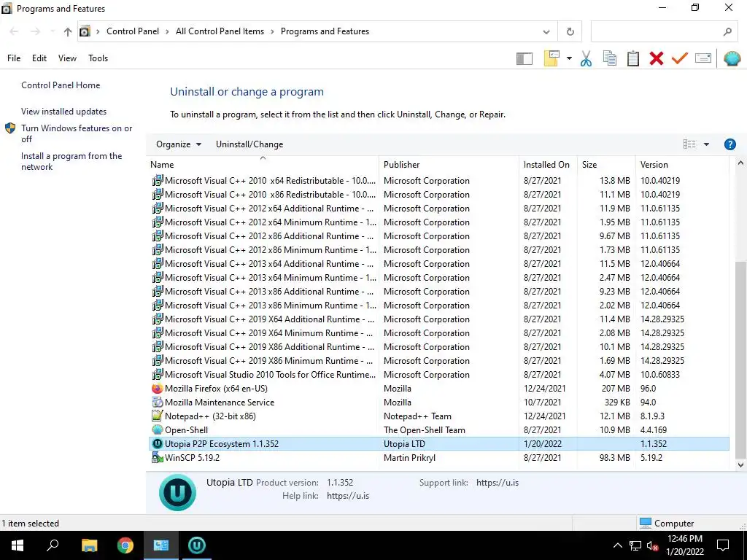
Task: Click the muted speaker volume tray icon
Action: point(652,545)
